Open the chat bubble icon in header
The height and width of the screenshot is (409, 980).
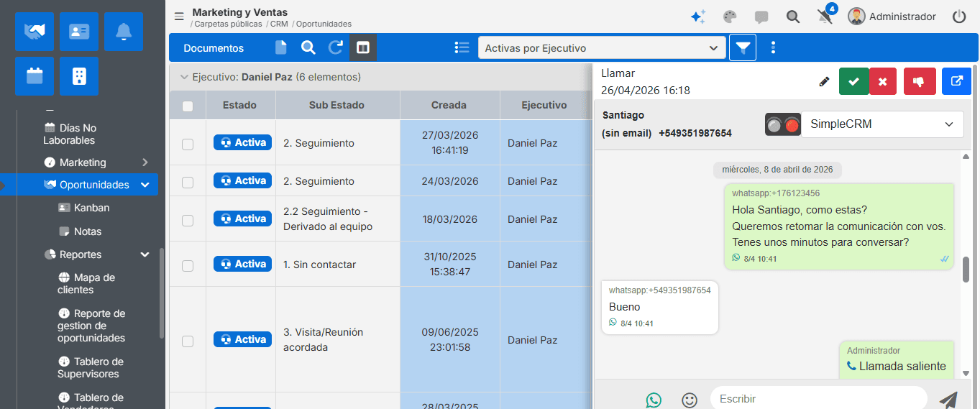pyautogui.click(x=761, y=17)
